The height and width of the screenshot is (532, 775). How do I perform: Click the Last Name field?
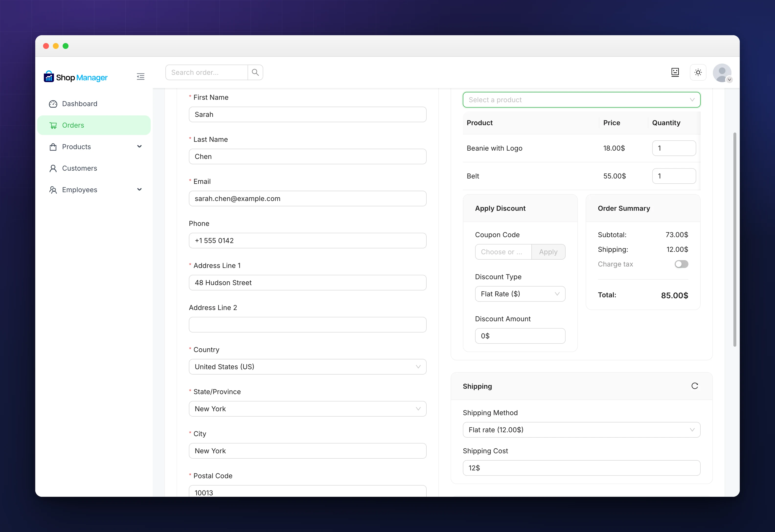click(308, 156)
